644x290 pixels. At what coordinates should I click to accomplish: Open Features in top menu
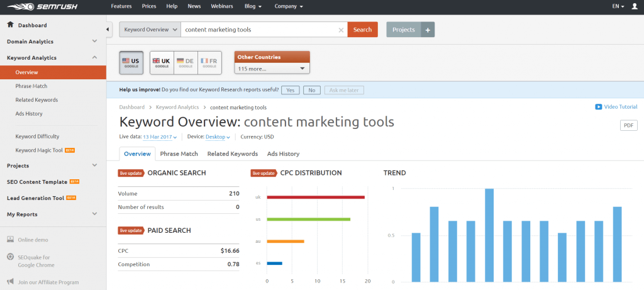(121, 6)
